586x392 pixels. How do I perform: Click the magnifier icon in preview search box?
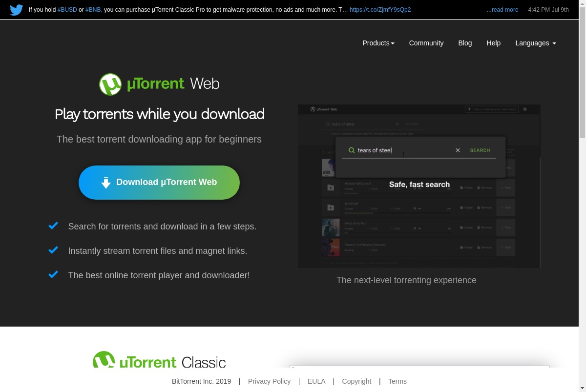[351, 150]
